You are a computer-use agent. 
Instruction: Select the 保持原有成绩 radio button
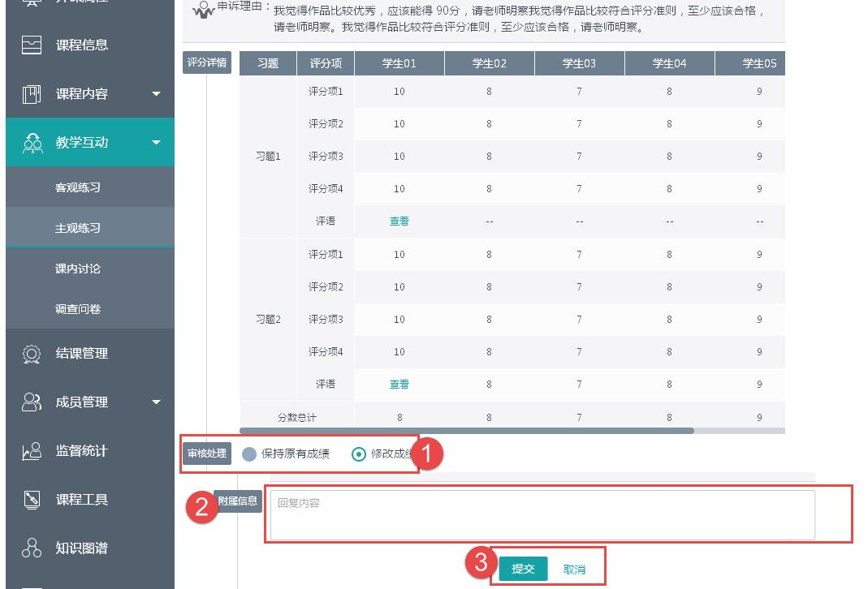click(x=249, y=454)
